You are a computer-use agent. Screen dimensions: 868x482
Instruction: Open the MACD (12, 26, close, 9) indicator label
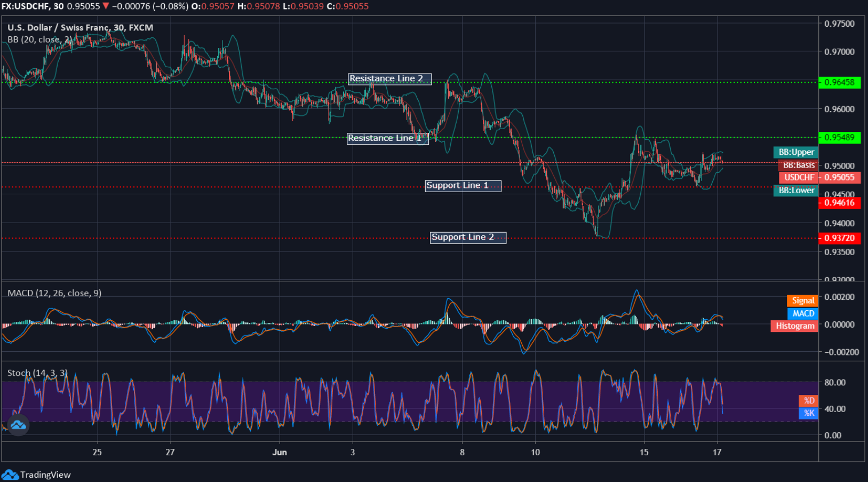pyautogui.click(x=54, y=293)
